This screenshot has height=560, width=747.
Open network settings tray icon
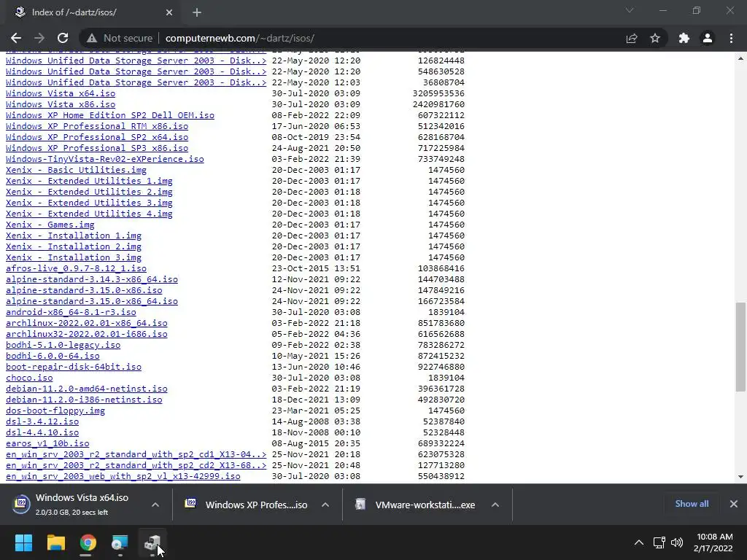[x=659, y=542]
